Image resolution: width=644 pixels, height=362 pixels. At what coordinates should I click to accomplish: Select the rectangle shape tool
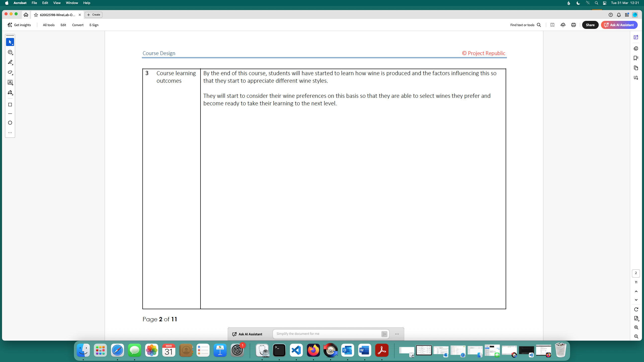click(10, 105)
